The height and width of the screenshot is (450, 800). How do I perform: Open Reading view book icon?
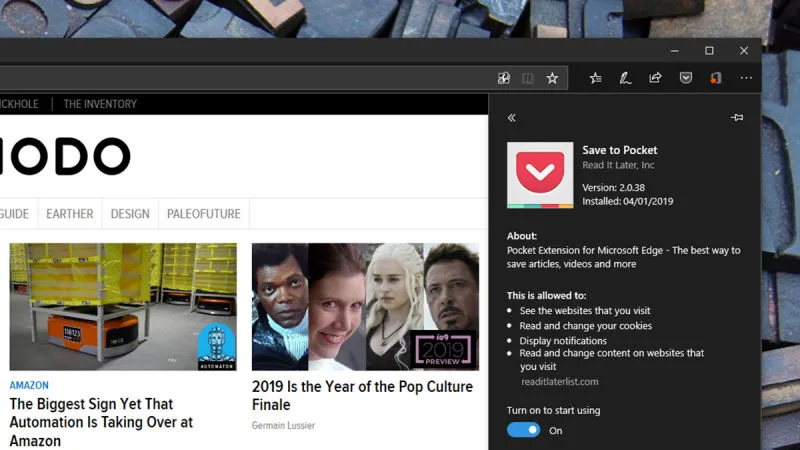click(x=528, y=78)
